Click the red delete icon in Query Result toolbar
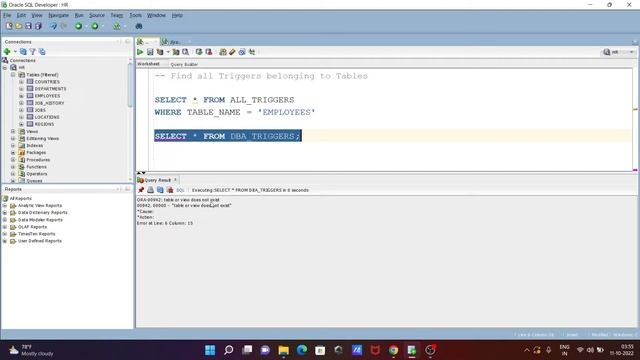The width and height of the screenshot is (640, 360). click(170, 190)
